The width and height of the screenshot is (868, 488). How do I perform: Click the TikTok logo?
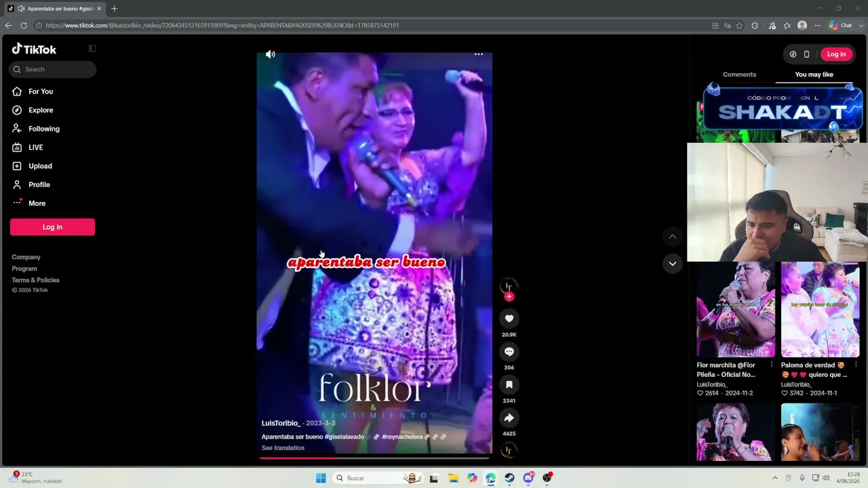tap(34, 49)
